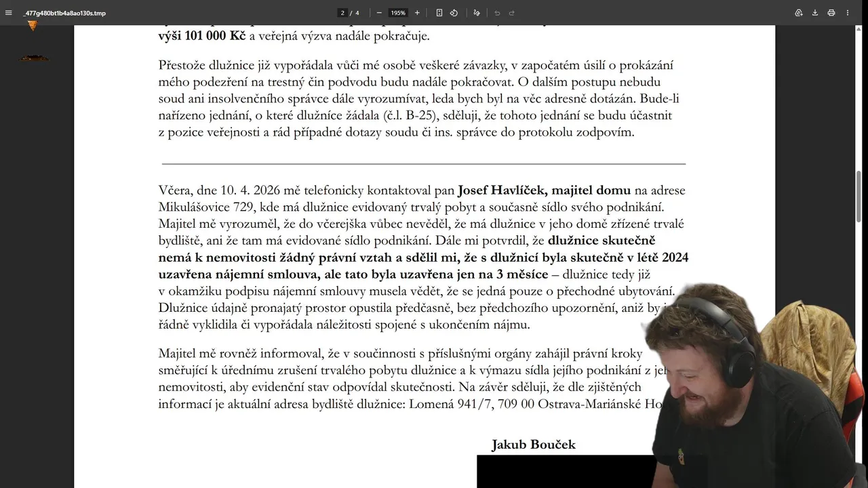Screen dimensions: 868x488
Task: Click the text Mikulášovice 729
Action: coord(204,207)
